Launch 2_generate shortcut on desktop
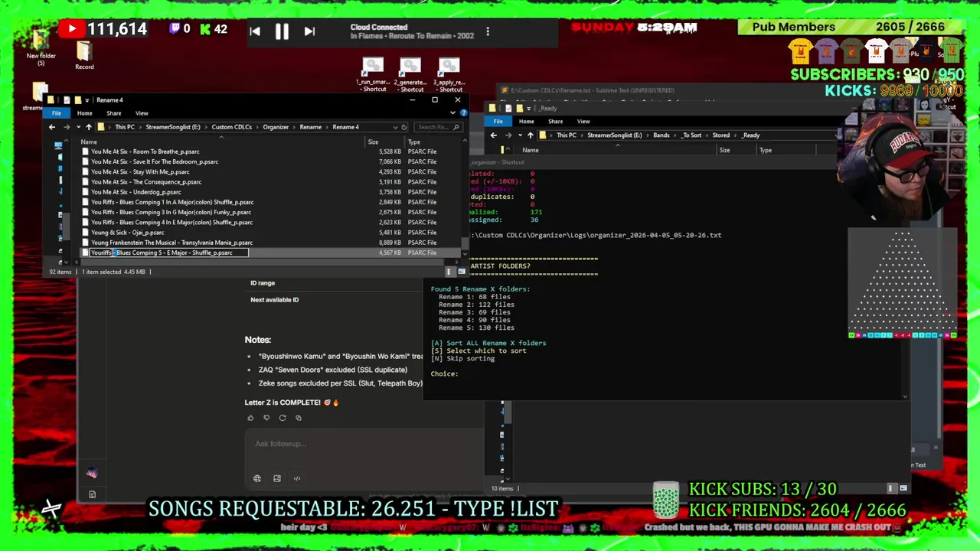Screen dimensions: 980x551 (x=410, y=75)
